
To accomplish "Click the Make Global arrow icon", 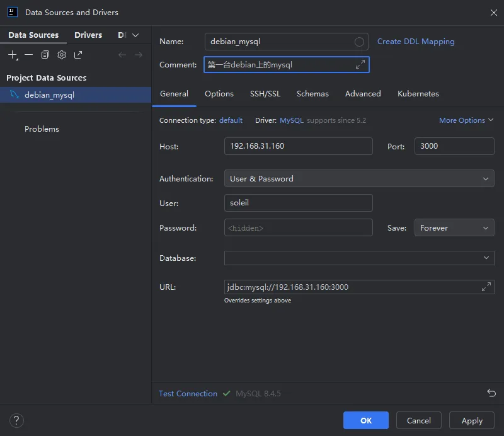I will click(78, 55).
